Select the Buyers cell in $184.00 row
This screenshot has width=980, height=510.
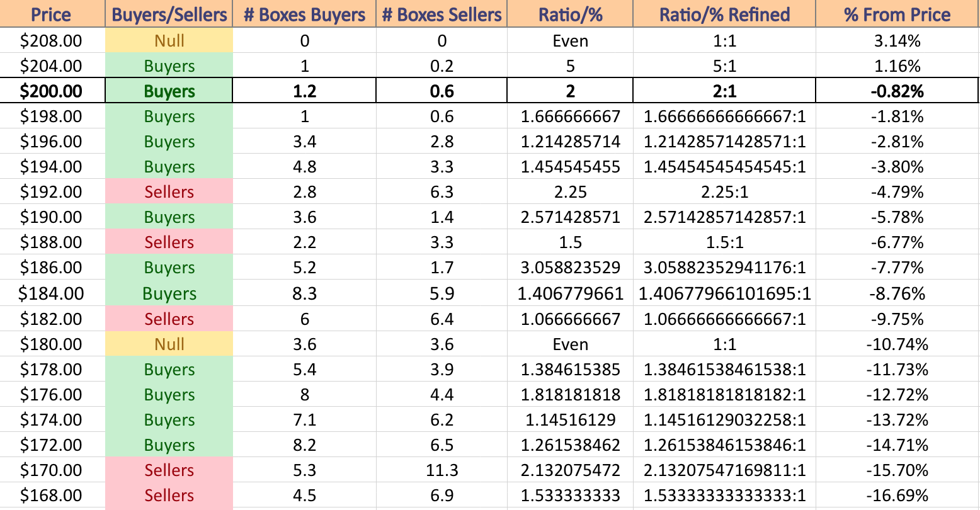[x=169, y=293]
